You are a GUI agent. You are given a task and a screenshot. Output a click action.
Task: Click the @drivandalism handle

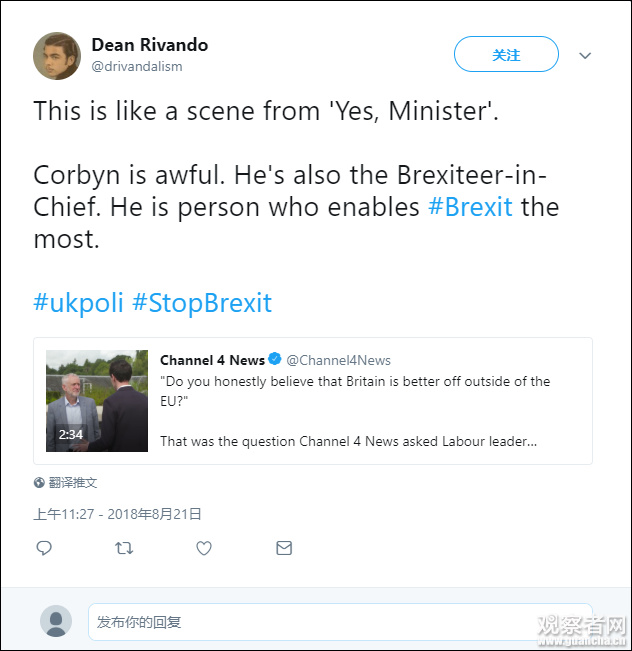137,66
